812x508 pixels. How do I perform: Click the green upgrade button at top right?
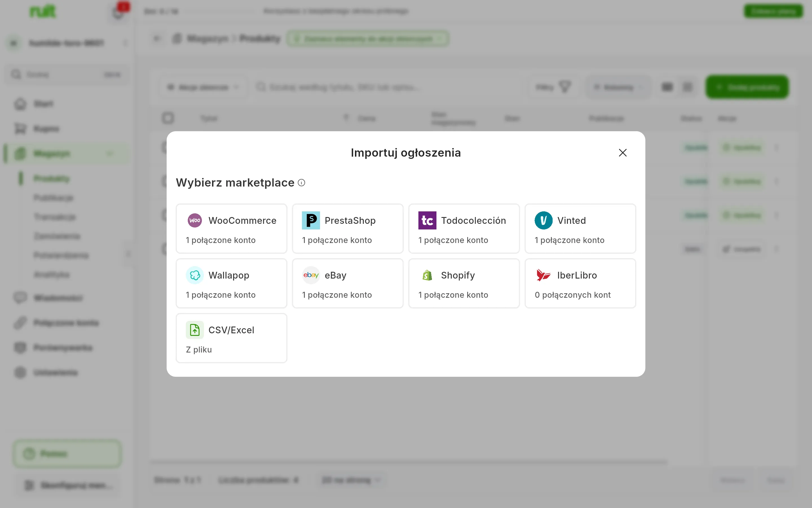tap(773, 11)
